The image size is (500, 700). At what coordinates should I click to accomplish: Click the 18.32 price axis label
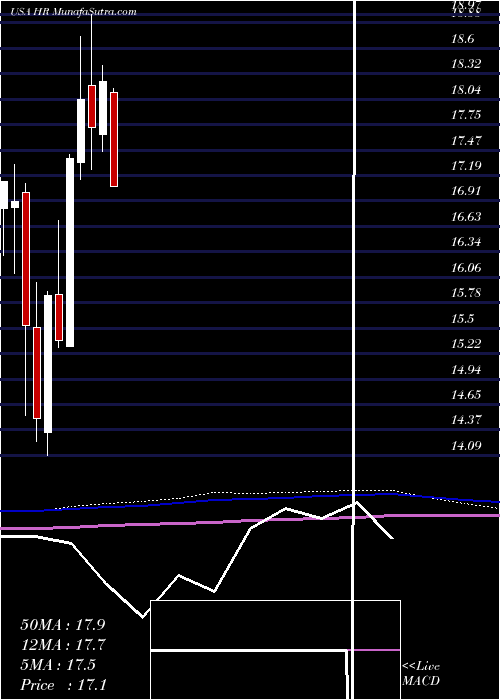(x=466, y=64)
